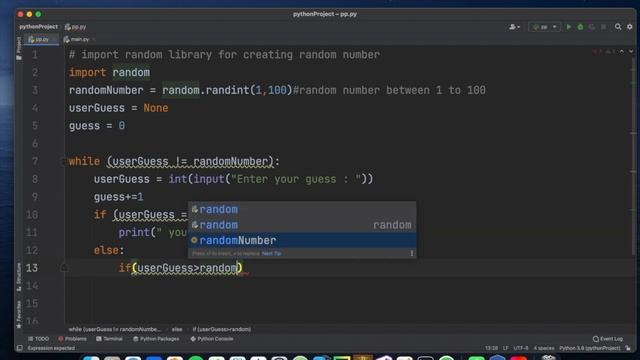Viewport: 640px width, 360px height.
Task: Open the completion popup options kebab menu
Action: [x=411, y=253]
